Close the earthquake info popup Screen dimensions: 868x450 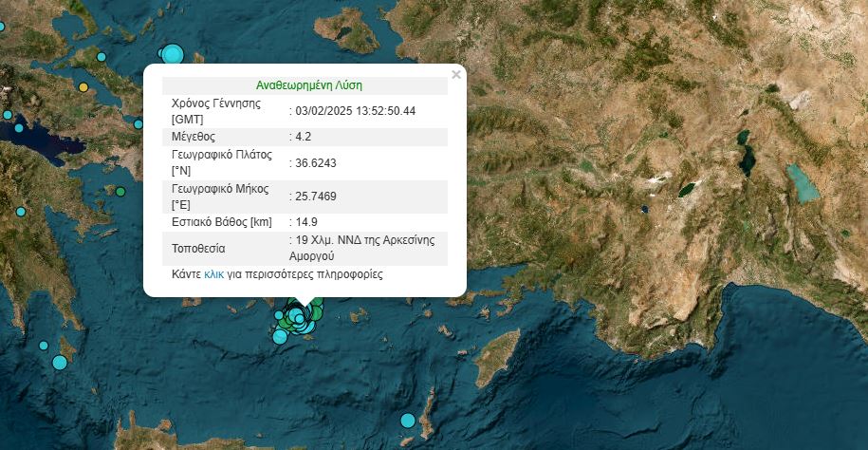point(456,75)
